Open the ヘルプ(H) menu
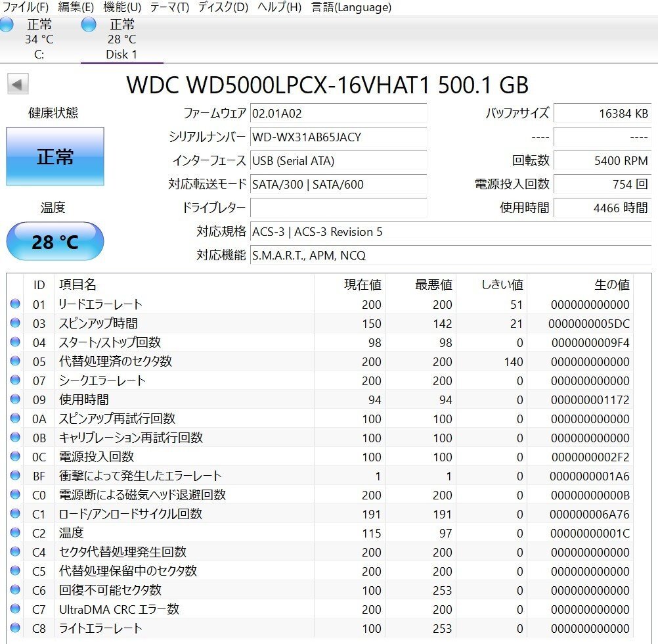658x644 pixels. pyautogui.click(x=280, y=7)
